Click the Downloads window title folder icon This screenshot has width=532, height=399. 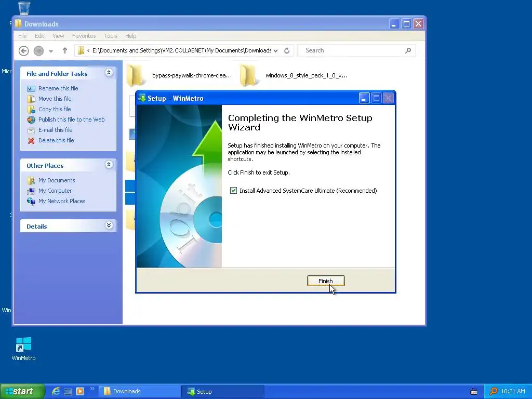(x=18, y=23)
